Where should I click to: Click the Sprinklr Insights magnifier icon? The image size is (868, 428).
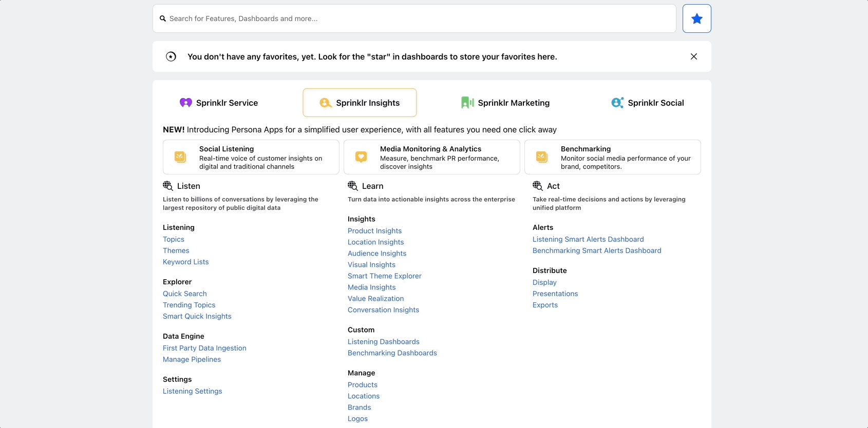(x=326, y=103)
